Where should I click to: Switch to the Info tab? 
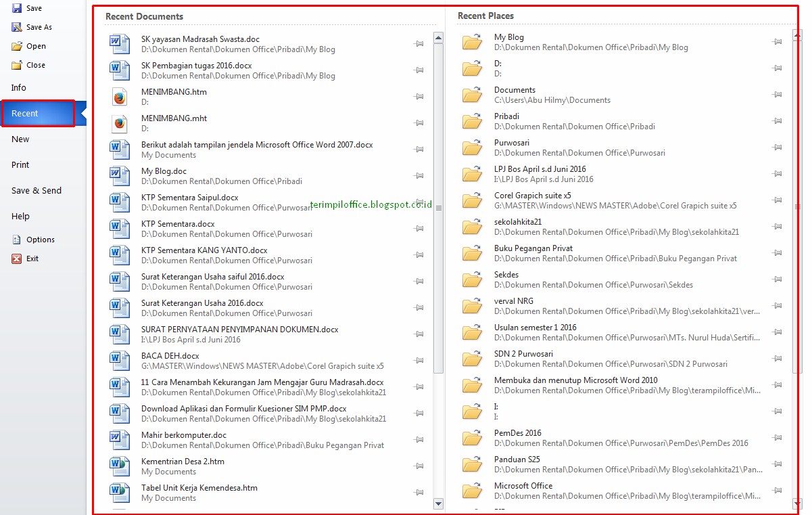(x=18, y=87)
